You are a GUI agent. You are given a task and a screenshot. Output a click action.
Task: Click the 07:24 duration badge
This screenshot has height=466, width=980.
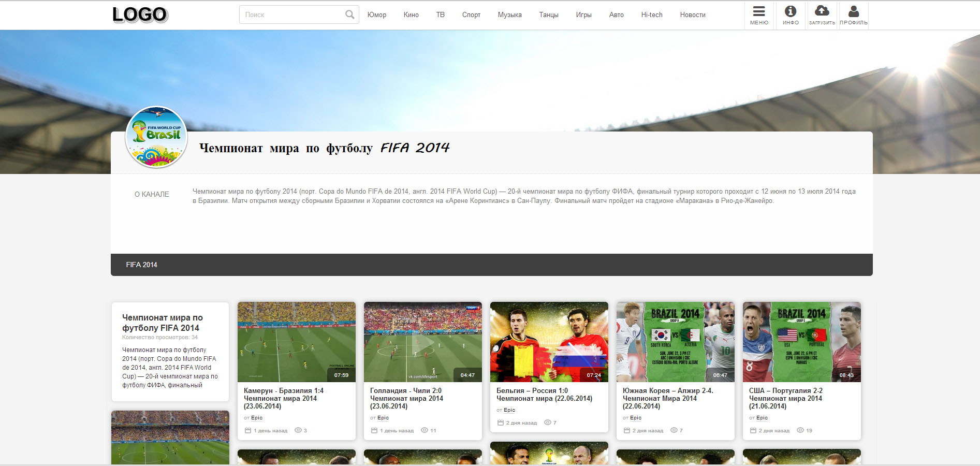pyautogui.click(x=594, y=375)
